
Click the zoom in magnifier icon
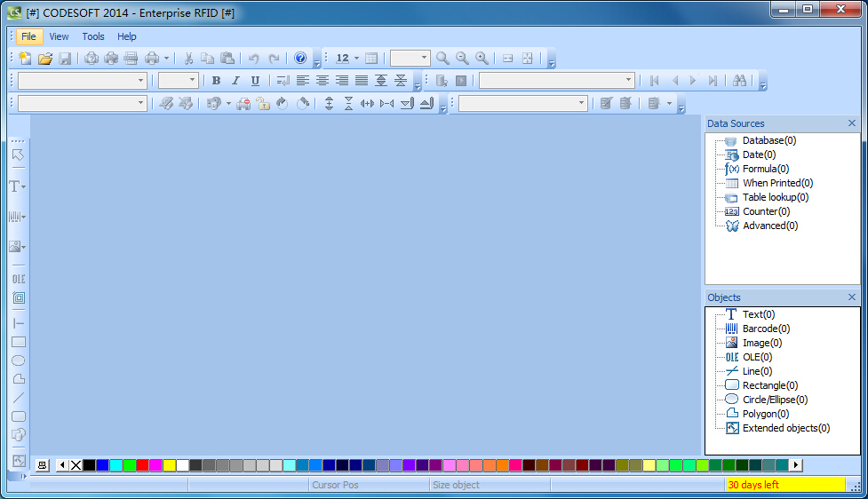tap(482, 58)
